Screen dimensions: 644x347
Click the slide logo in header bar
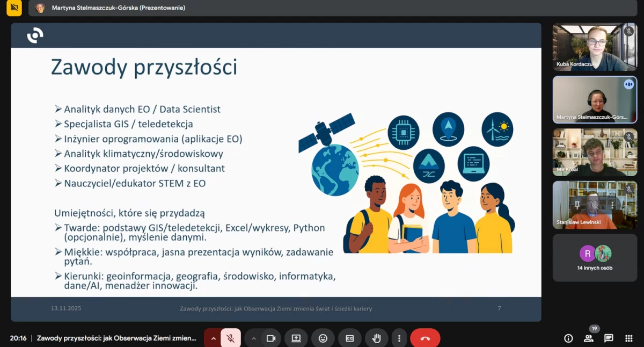click(x=35, y=35)
